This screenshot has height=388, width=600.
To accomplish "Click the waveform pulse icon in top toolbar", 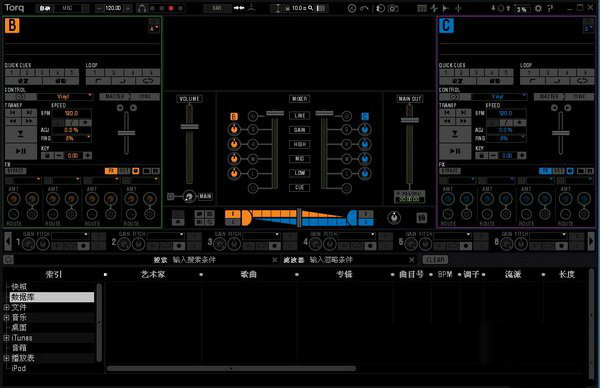I will click(x=434, y=8).
